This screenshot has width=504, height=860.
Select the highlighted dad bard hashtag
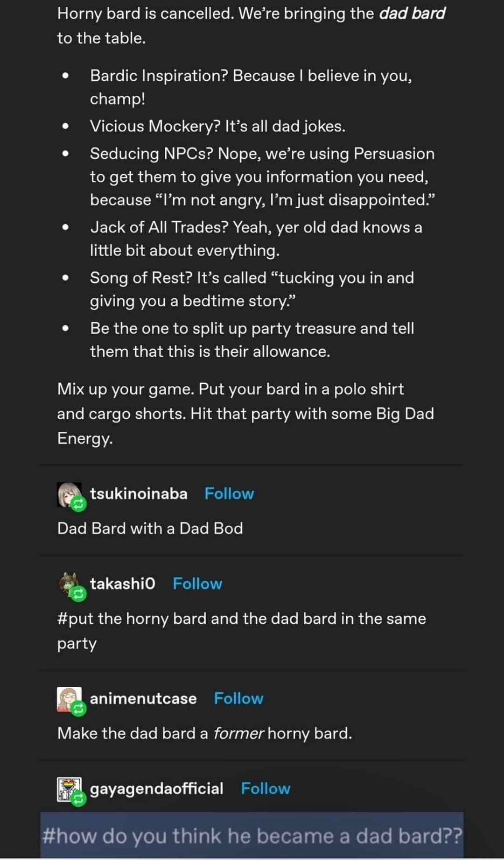[x=252, y=836]
